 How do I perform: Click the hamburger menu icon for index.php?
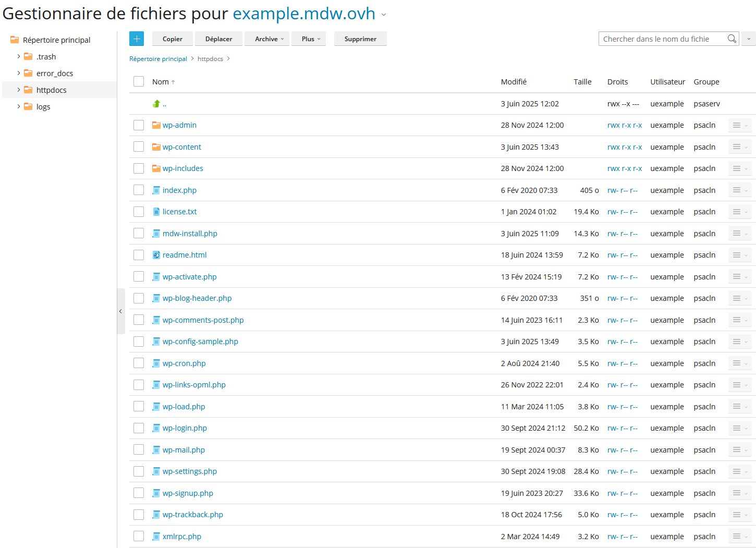point(737,190)
